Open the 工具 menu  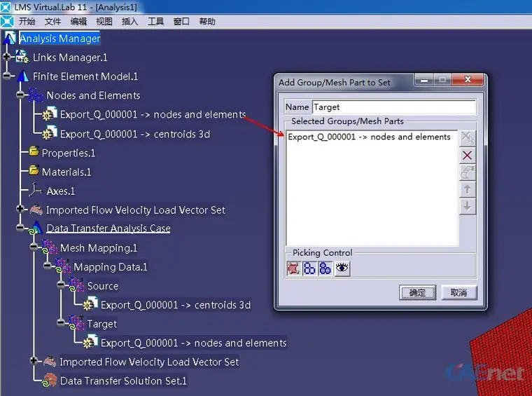(155, 22)
